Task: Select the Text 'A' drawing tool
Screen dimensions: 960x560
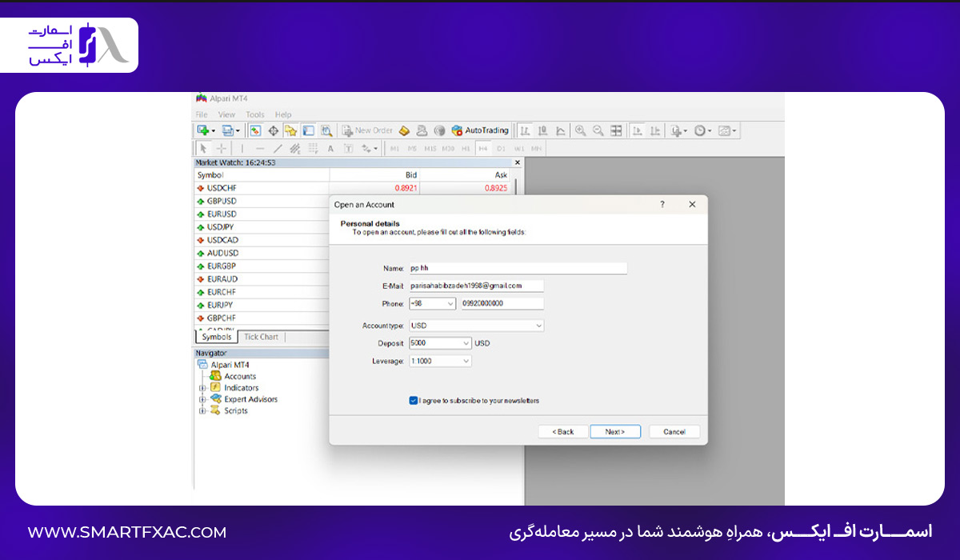Action: pyautogui.click(x=330, y=149)
